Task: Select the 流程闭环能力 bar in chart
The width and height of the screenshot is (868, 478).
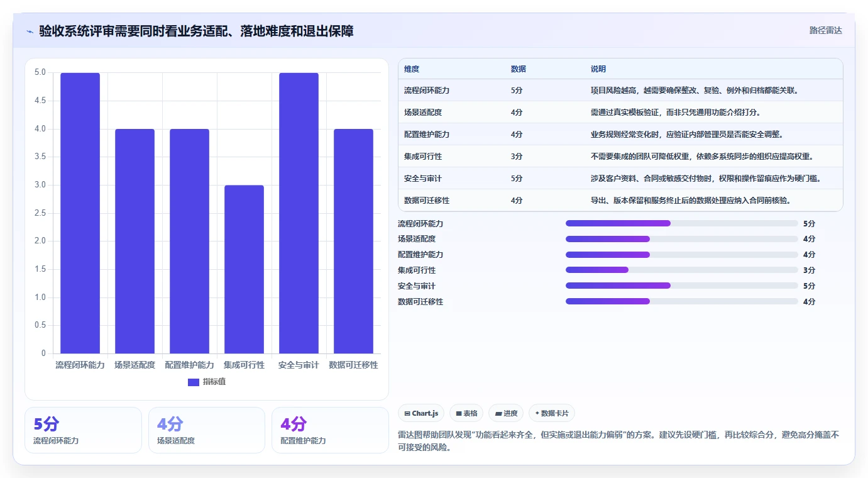Action: [x=80, y=213]
